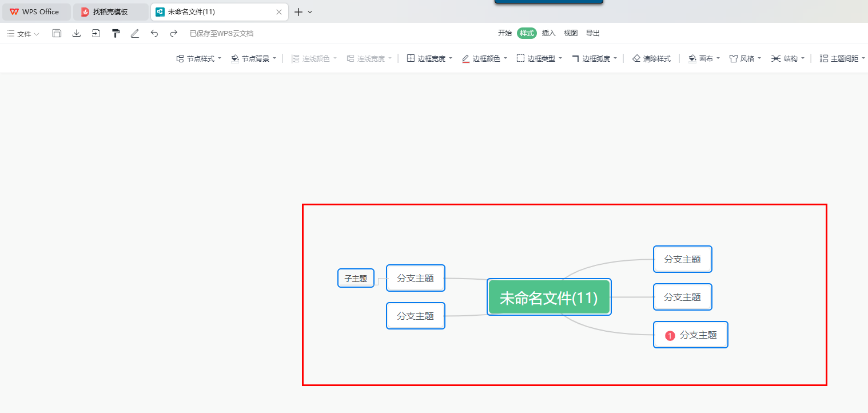Switch to the WPS Office home tab

[x=35, y=11]
